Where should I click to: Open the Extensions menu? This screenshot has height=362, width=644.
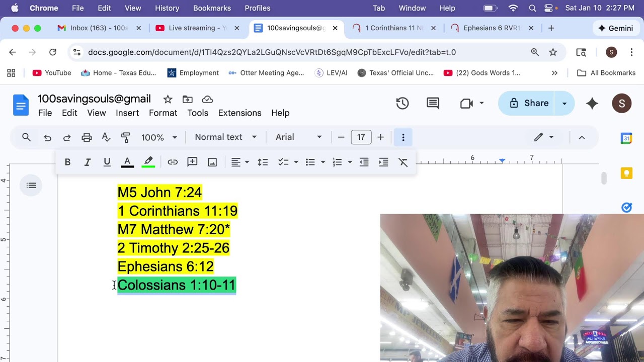[x=239, y=113]
